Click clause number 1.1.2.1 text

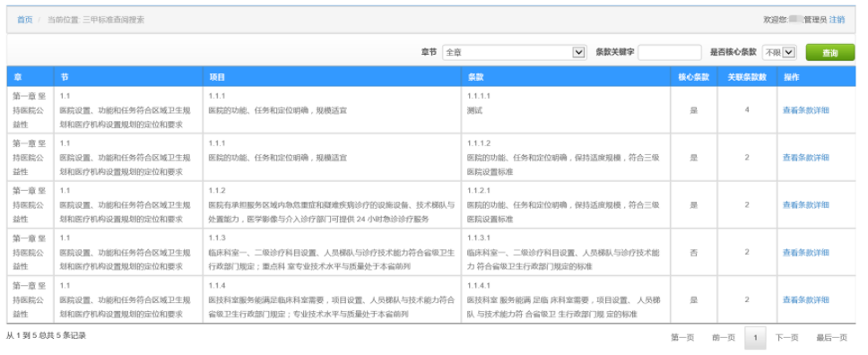pyautogui.click(x=479, y=191)
